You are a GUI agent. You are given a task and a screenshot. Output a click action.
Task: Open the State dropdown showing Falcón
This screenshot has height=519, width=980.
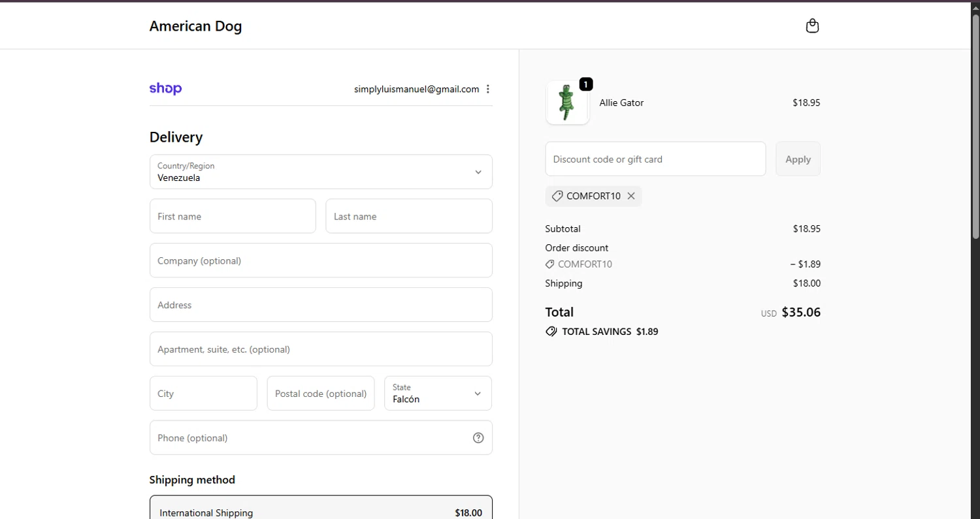point(438,393)
